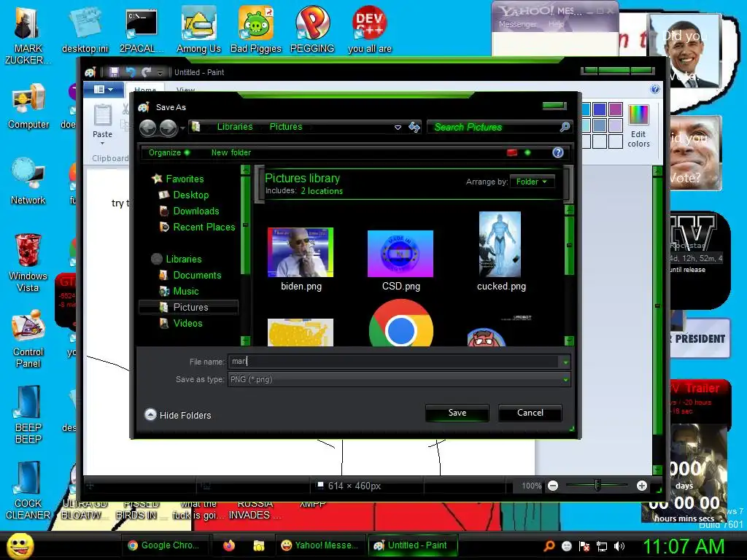Switch to Yahoo! Messenger on taskbar
Viewport: 747px width, 560px height.
[x=320, y=545]
